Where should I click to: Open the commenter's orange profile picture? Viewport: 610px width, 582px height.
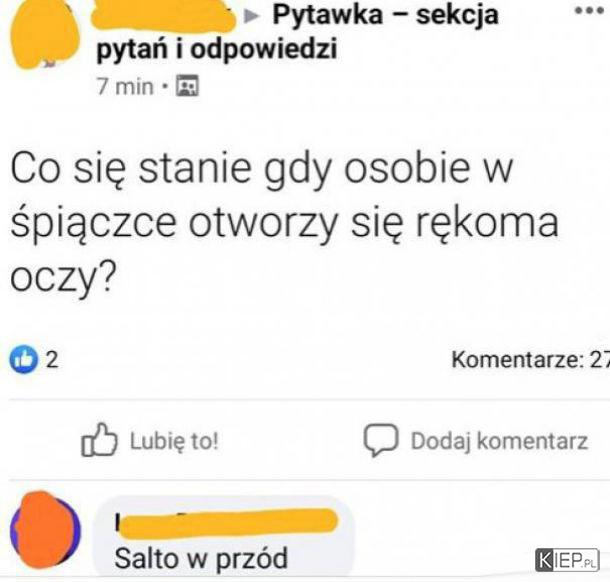[x=45, y=531]
